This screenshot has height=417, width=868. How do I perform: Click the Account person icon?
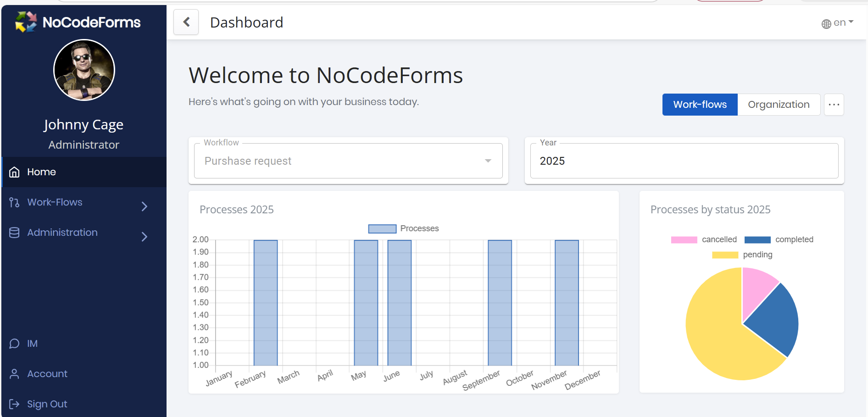click(14, 374)
